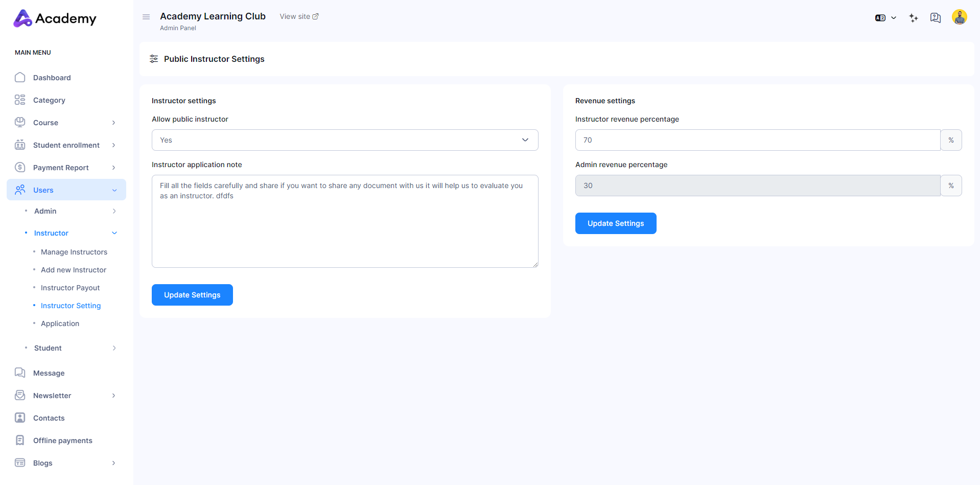
Task: Click the Category grid icon in sidebar
Action: [x=20, y=100]
